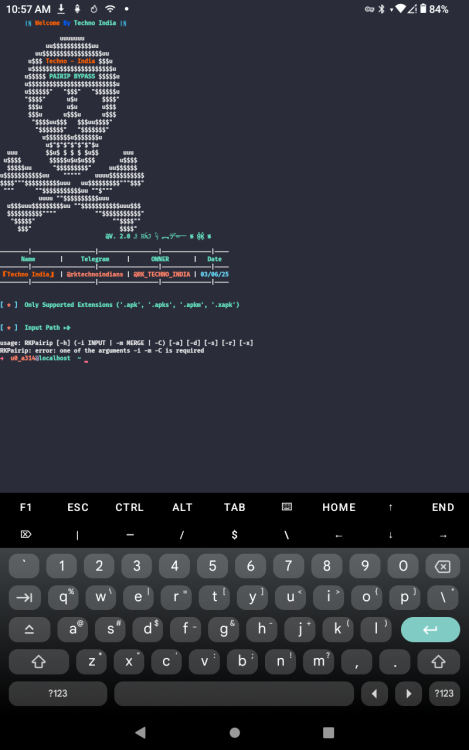469x750 pixels.
Task: Tap the down arrow extra key
Action: [391, 535]
